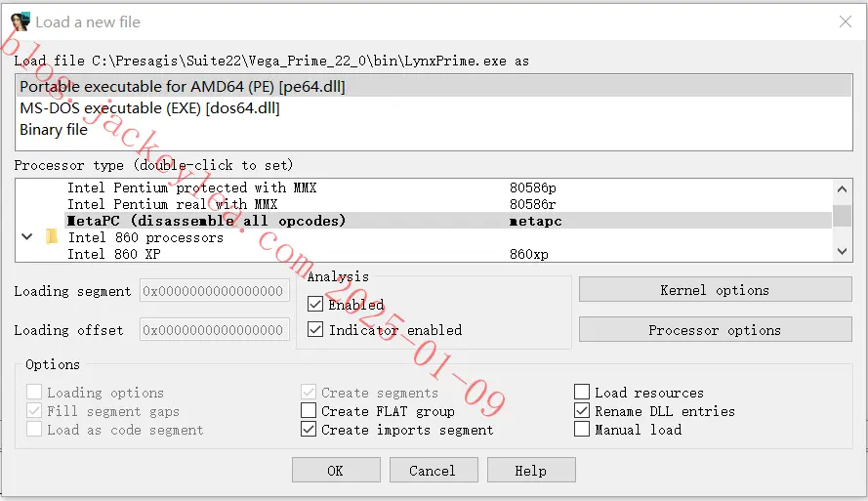Click the Help button

coord(531,470)
